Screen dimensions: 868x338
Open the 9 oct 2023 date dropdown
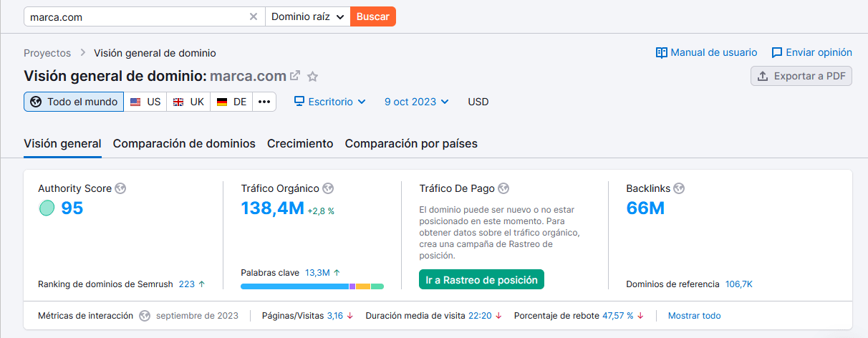click(417, 102)
